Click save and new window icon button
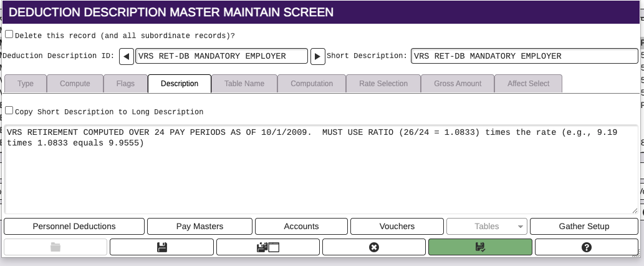Viewport: 644px width, 266px height. click(x=268, y=247)
